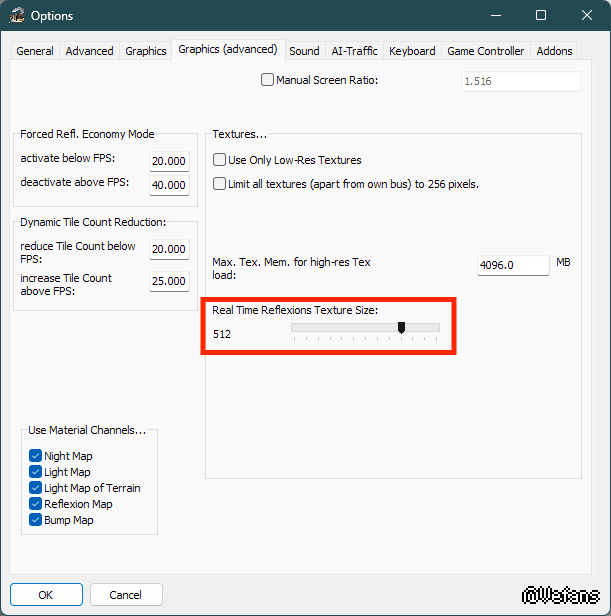Maximize the Options window
This screenshot has height=616, width=611.
pos(541,16)
